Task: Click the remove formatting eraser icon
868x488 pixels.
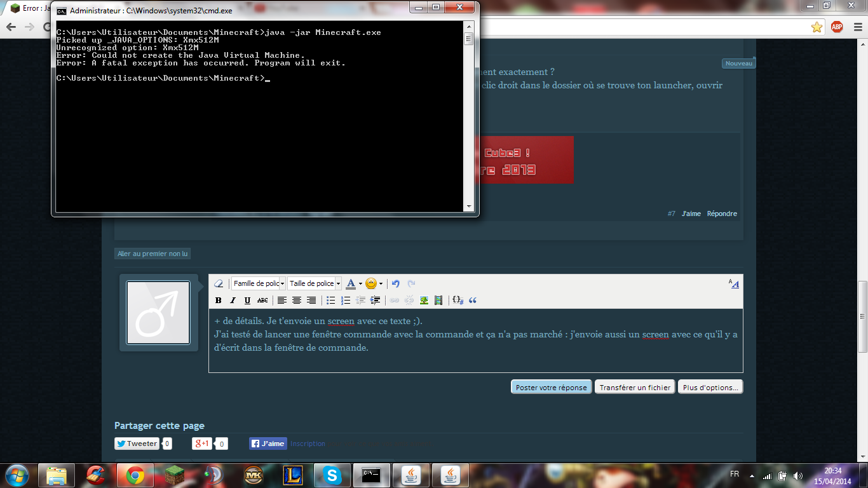Action: click(x=219, y=284)
